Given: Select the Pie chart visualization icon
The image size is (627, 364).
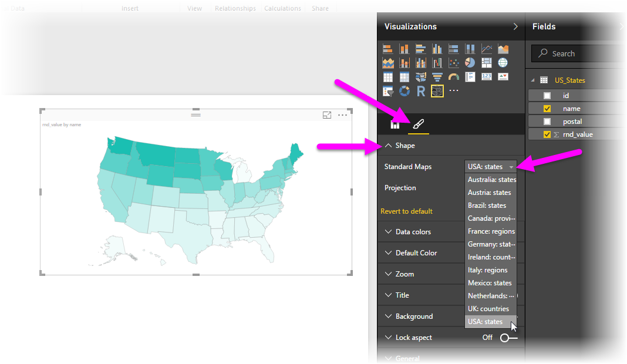Looking at the screenshot, I should 470,62.
